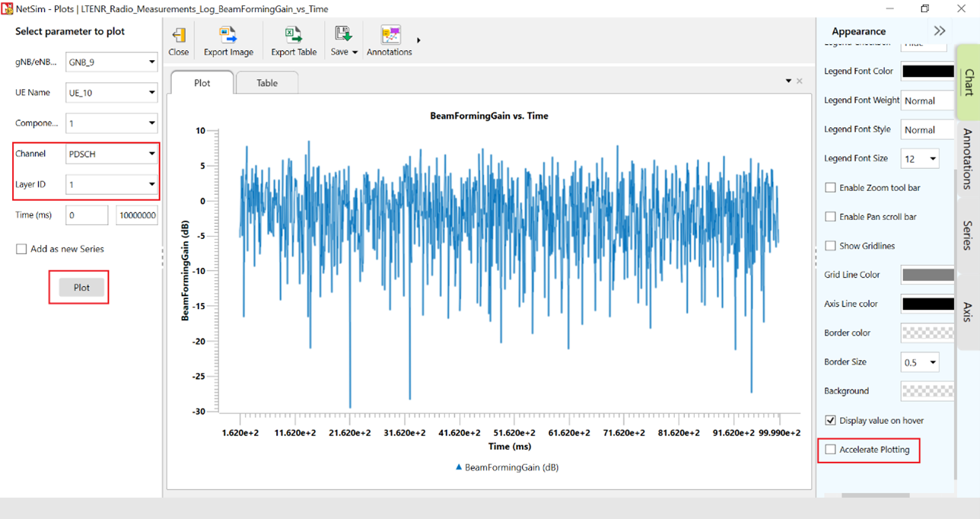Viewport: 980px width, 519px height.
Task: Enable the Accelerate Plotting checkbox
Action: 830,450
